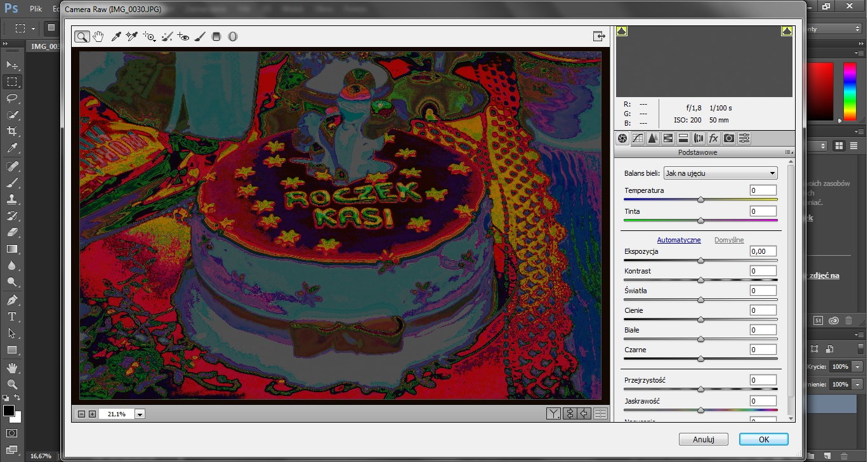The image size is (868, 462).
Task: Toggle before/after preview view button
Action: (554, 414)
